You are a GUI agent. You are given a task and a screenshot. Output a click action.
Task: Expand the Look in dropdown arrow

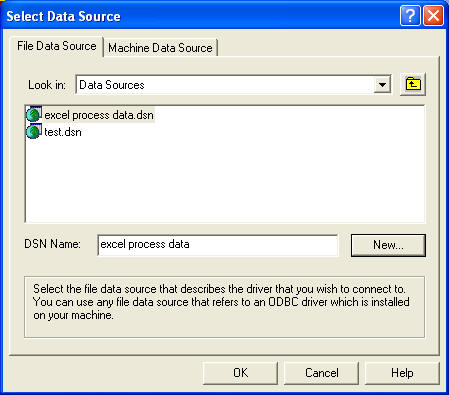point(382,85)
